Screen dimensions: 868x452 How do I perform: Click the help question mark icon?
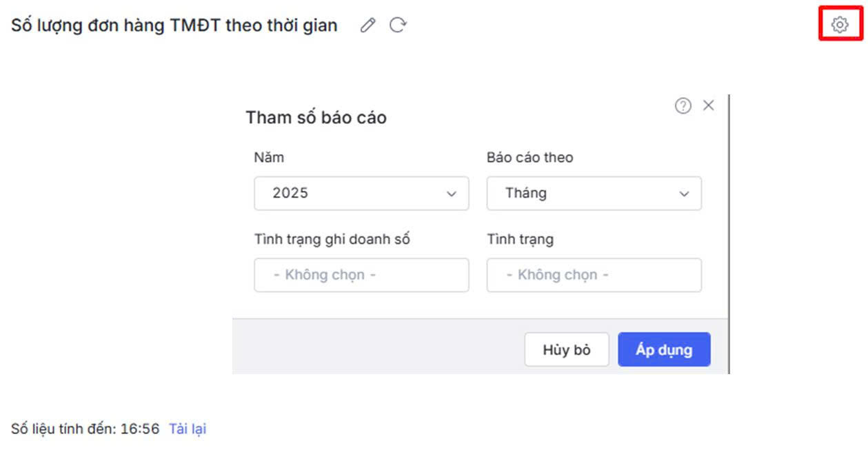(683, 105)
